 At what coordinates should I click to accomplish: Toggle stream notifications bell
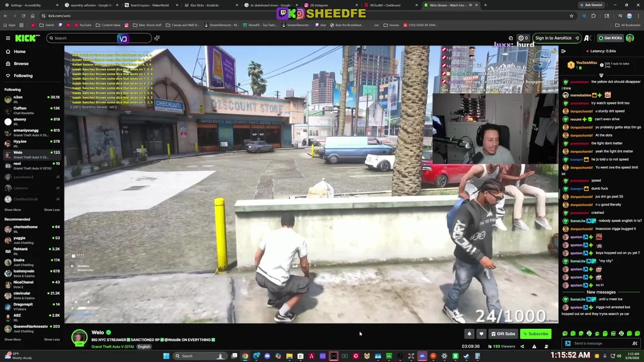[x=469, y=334]
